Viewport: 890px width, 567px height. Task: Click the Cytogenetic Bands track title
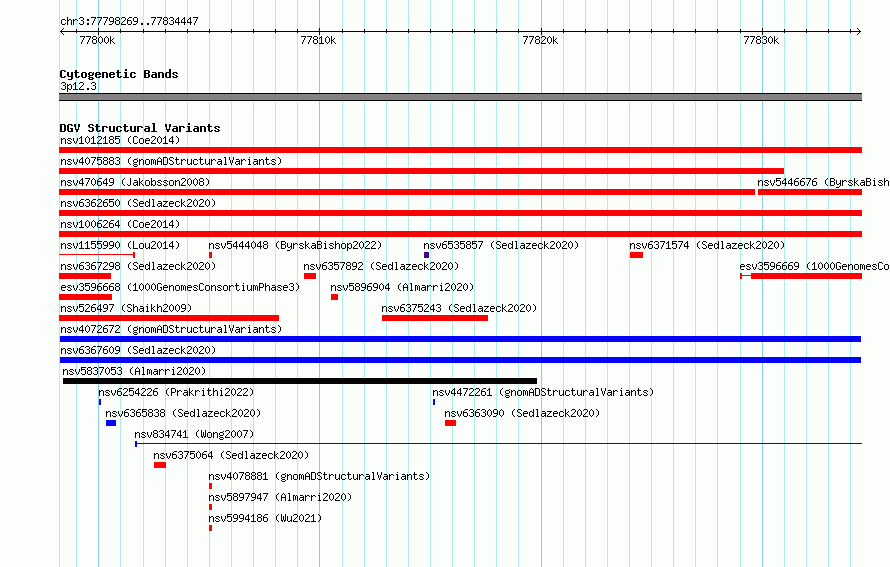119,74
